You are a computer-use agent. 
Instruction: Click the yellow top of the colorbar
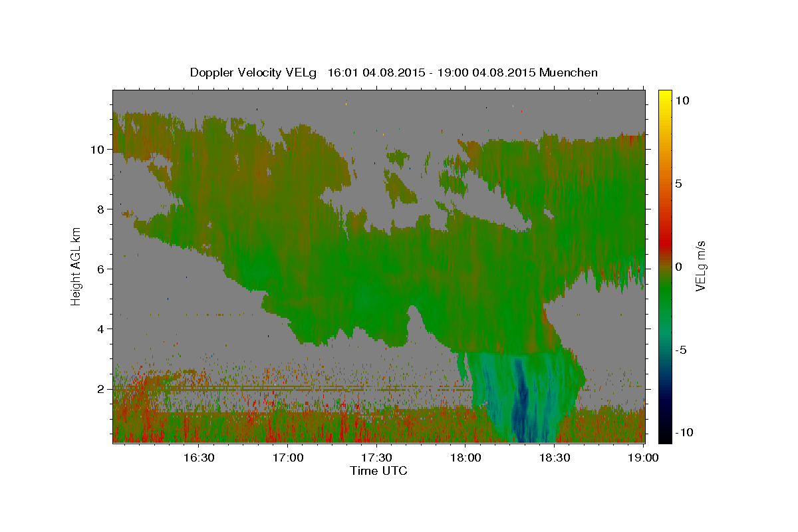tap(664, 94)
